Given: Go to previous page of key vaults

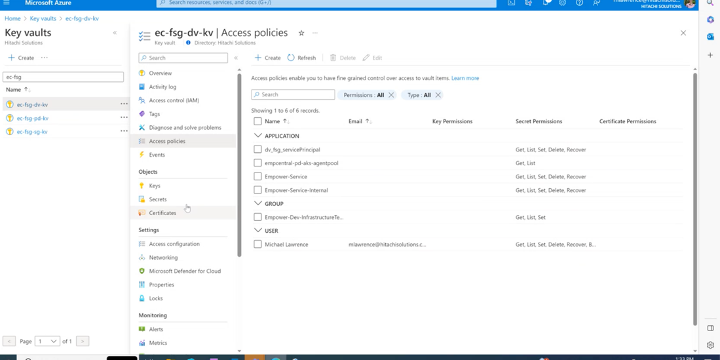Looking at the screenshot, I should [9, 341].
